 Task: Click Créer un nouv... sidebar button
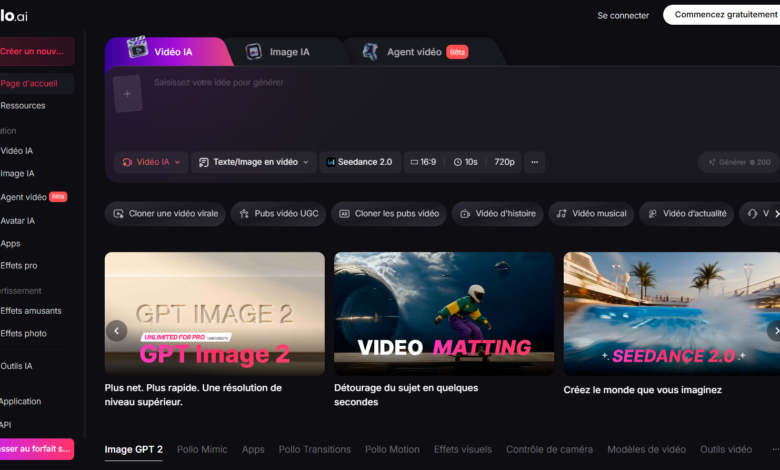(36, 51)
